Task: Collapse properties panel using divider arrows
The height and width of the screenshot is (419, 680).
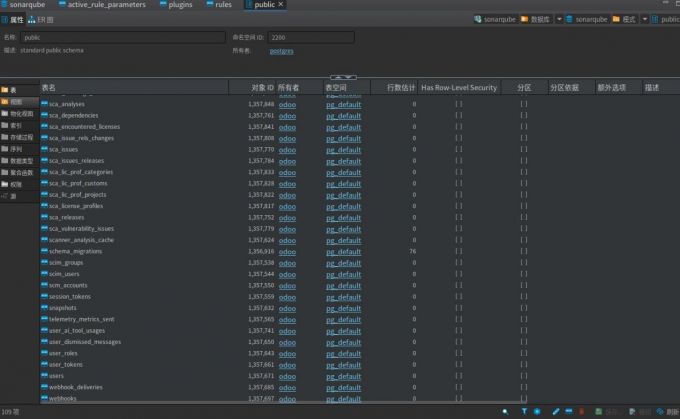Action: click(x=343, y=77)
